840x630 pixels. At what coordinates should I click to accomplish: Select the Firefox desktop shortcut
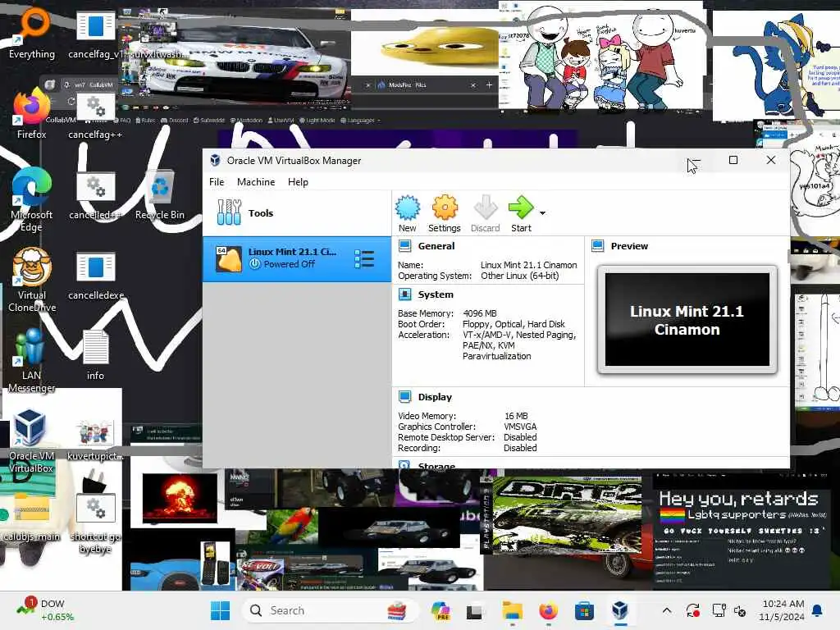point(32,114)
